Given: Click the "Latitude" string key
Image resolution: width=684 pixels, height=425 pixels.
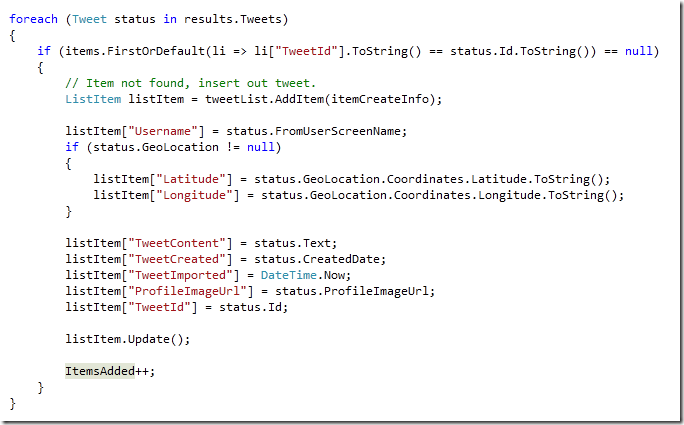Looking at the screenshot, I should click(191, 179).
